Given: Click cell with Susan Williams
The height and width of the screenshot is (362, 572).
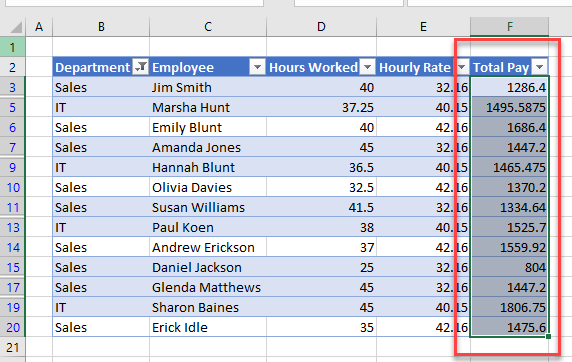Looking at the screenshot, I should pos(208,207).
